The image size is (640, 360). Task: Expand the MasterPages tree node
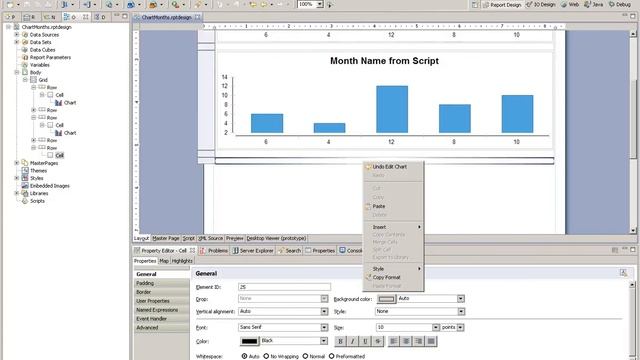pyautogui.click(x=17, y=163)
